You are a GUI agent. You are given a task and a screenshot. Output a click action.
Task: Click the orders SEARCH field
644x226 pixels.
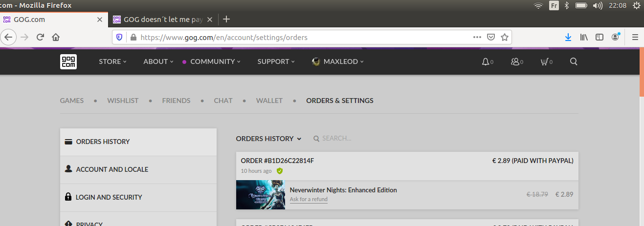point(336,139)
